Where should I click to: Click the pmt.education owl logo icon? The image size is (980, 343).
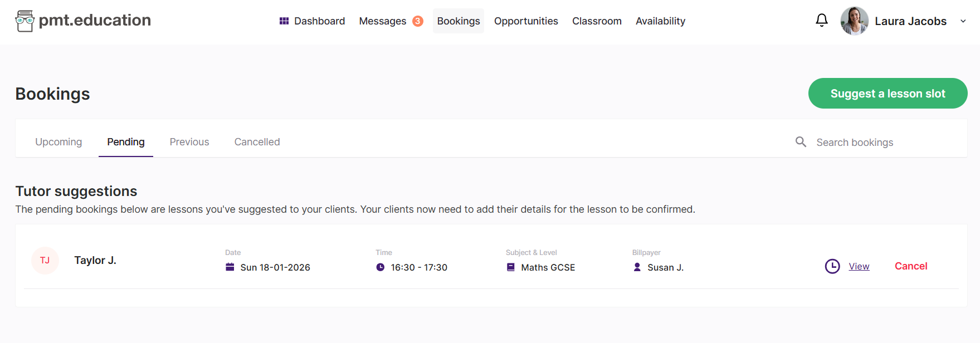(25, 21)
